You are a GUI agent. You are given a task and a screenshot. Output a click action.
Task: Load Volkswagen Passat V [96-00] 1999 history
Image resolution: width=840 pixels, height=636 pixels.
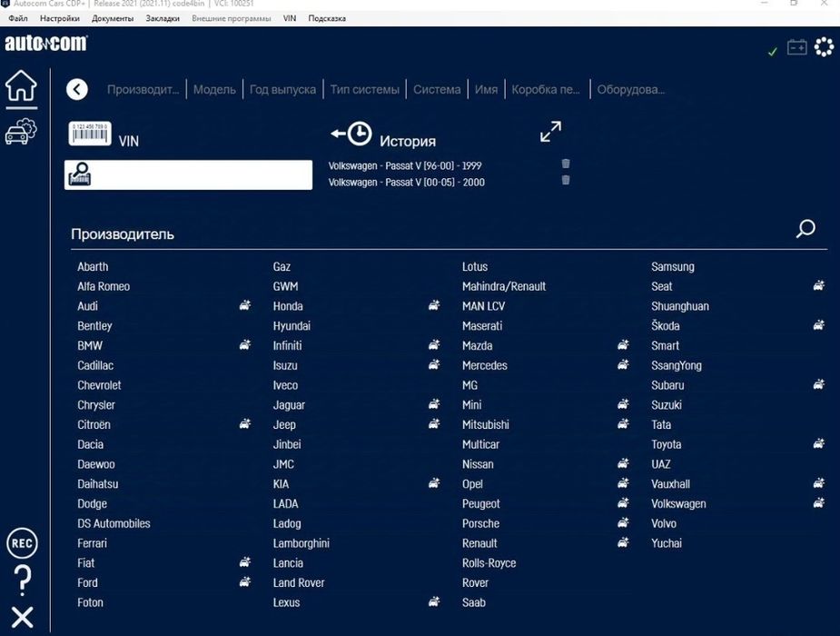(405, 165)
